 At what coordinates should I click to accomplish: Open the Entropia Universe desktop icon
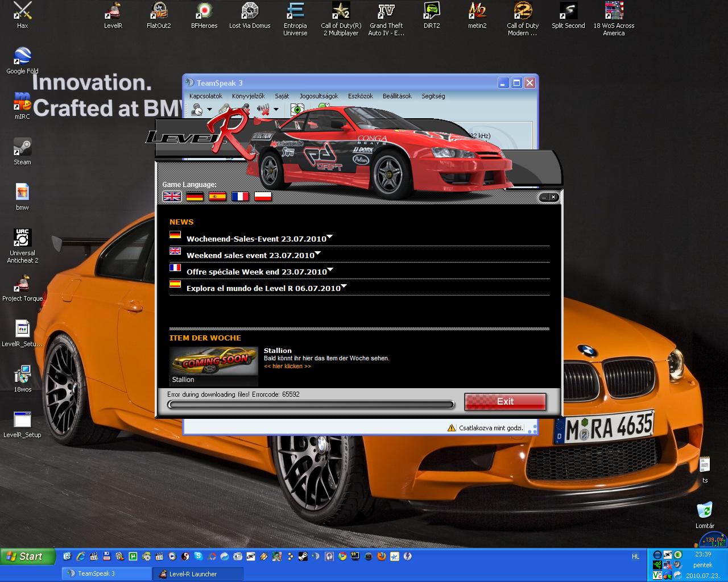295,19
